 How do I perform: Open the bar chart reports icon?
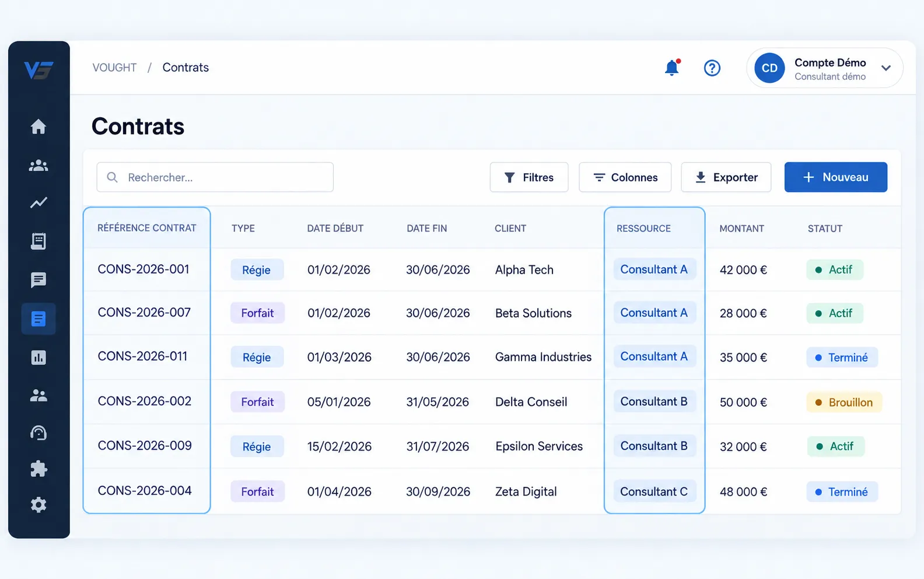point(38,357)
